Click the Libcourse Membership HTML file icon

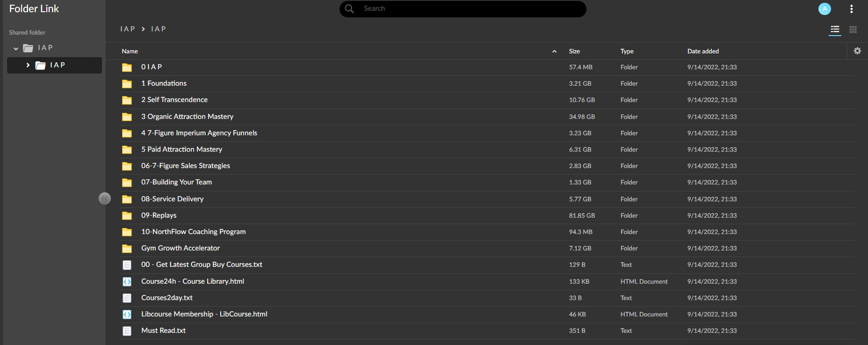(127, 315)
